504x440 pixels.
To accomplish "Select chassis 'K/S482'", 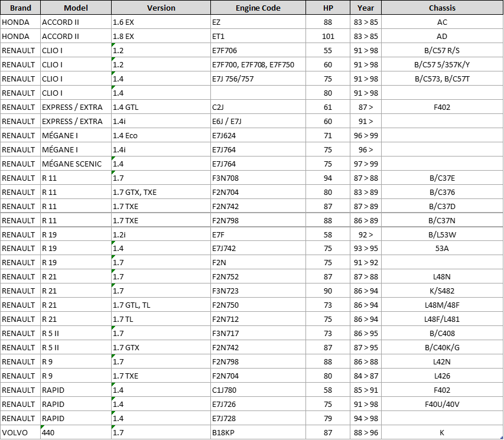I will click(443, 291).
